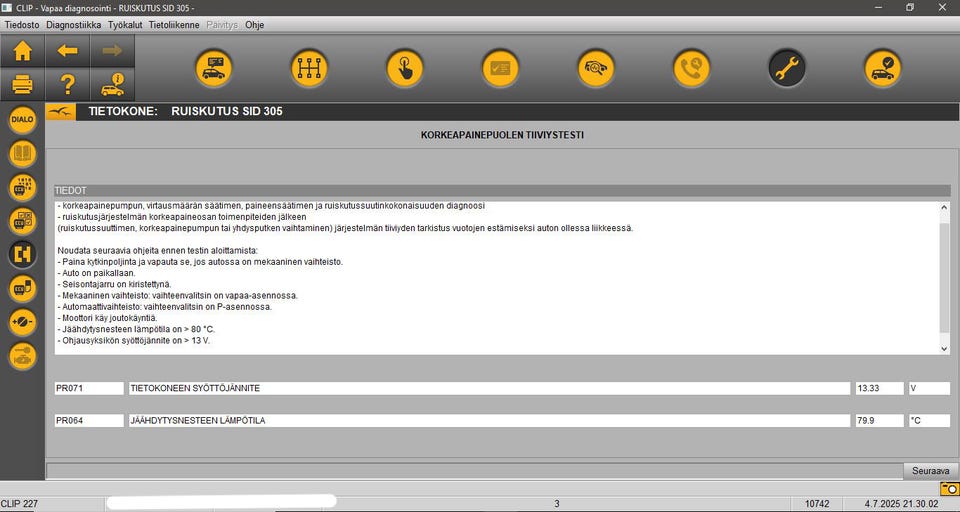
Task: Open key and engine sidebar icon
Action: tap(22, 355)
